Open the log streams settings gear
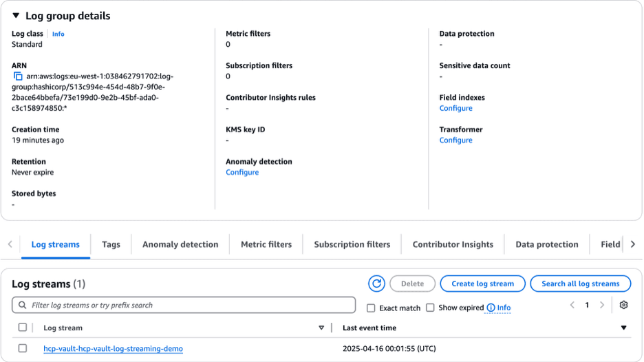 point(623,305)
